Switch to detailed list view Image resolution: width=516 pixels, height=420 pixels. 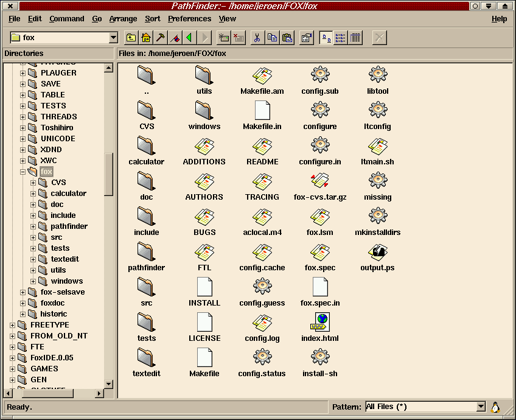click(355, 38)
